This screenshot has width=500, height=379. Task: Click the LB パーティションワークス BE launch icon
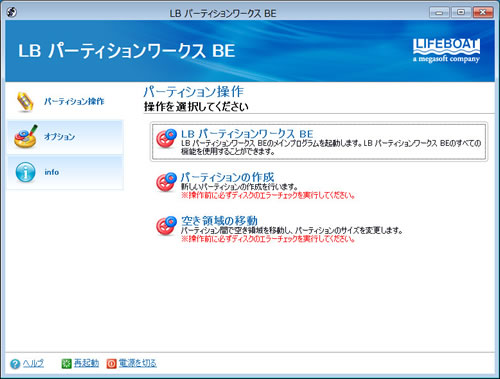[166, 138]
